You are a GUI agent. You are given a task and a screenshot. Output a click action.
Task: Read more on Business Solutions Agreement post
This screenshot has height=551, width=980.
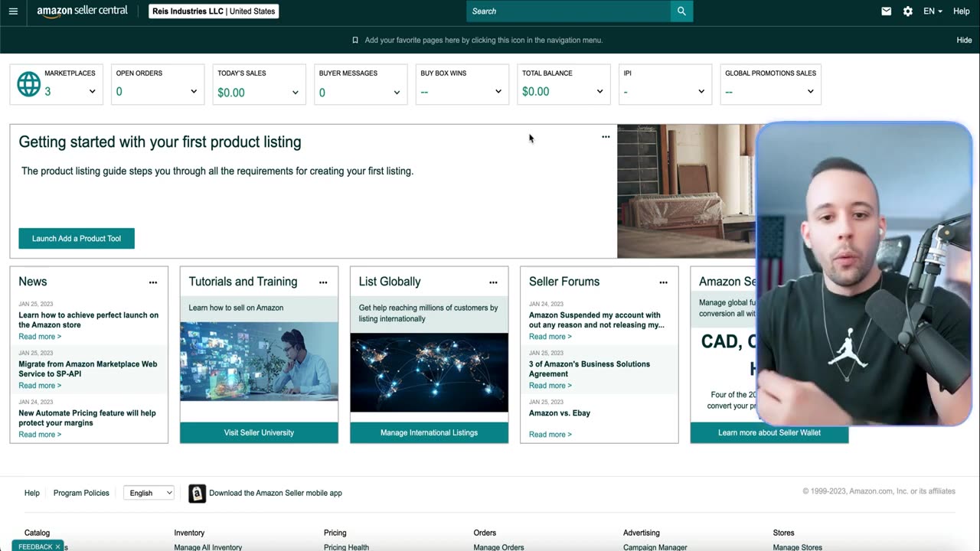550,386
